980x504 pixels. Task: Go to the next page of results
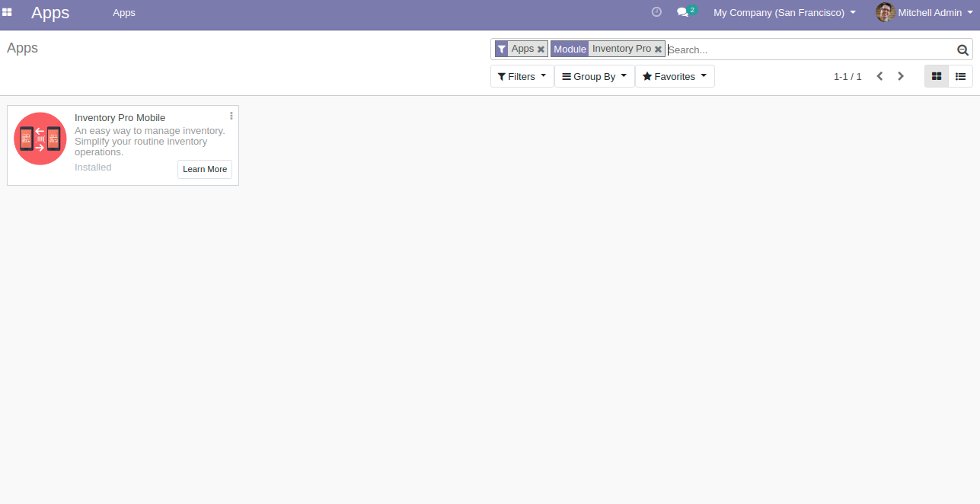[x=901, y=76]
